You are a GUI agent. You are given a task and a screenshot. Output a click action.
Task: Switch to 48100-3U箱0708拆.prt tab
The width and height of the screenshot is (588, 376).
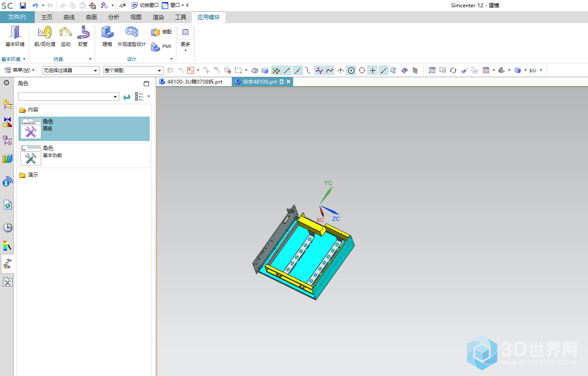click(x=194, y=81)
